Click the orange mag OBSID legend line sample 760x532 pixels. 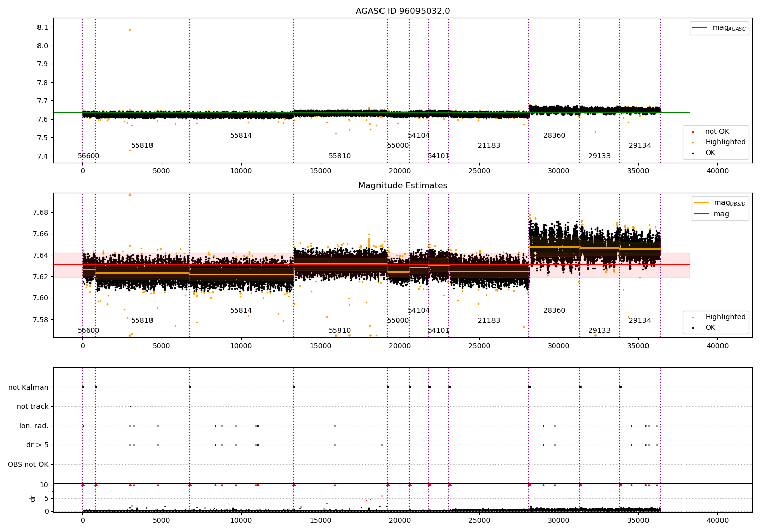[702, 202]
